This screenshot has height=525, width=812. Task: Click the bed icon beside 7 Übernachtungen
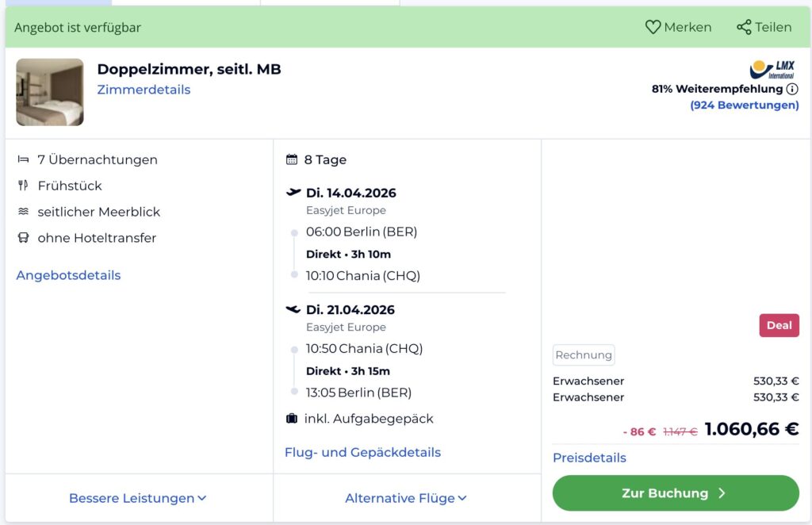click(23, 159)
